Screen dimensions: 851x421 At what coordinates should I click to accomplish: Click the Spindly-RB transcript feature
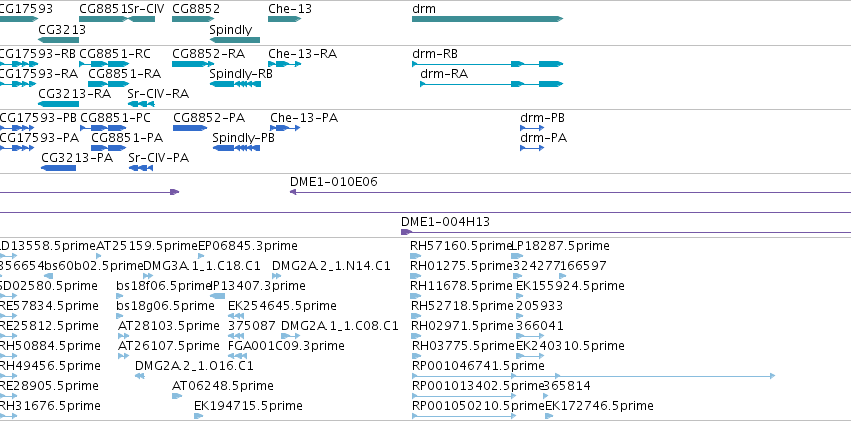tap(234, 84)
